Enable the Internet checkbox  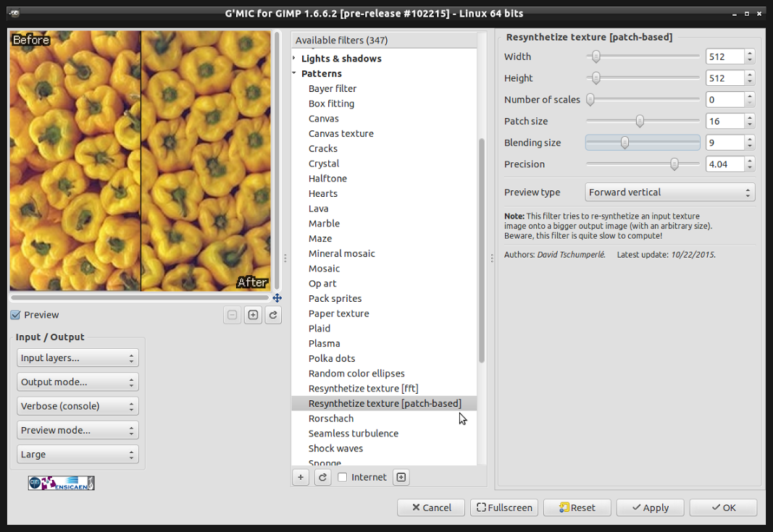pyautogui.click(x=343, y=477)
